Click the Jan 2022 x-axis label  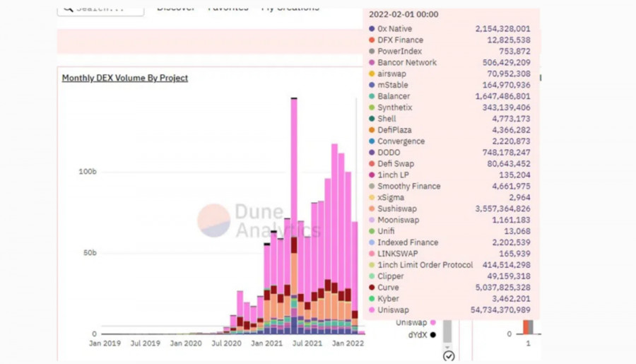tap(348, 344)
